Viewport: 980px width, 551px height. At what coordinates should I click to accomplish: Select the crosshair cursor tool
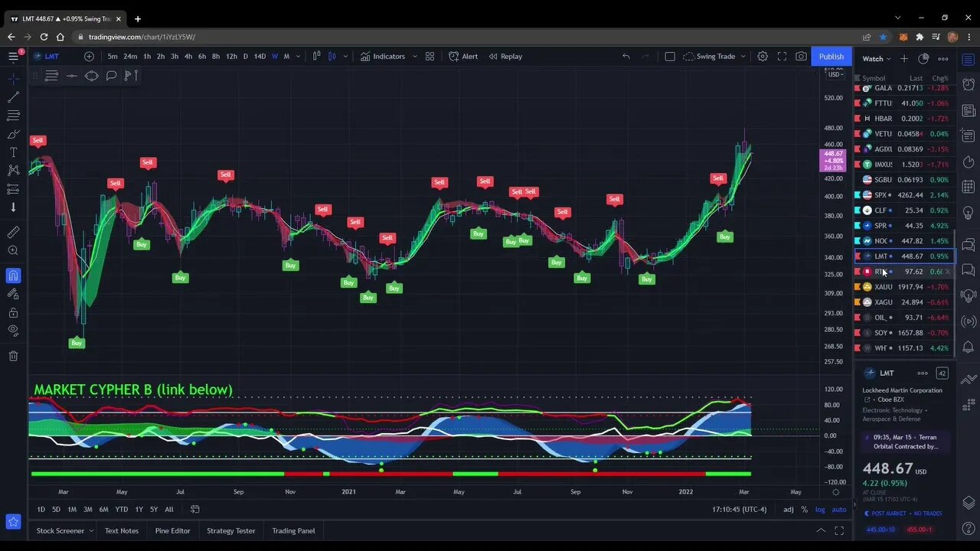click(13, 79)
